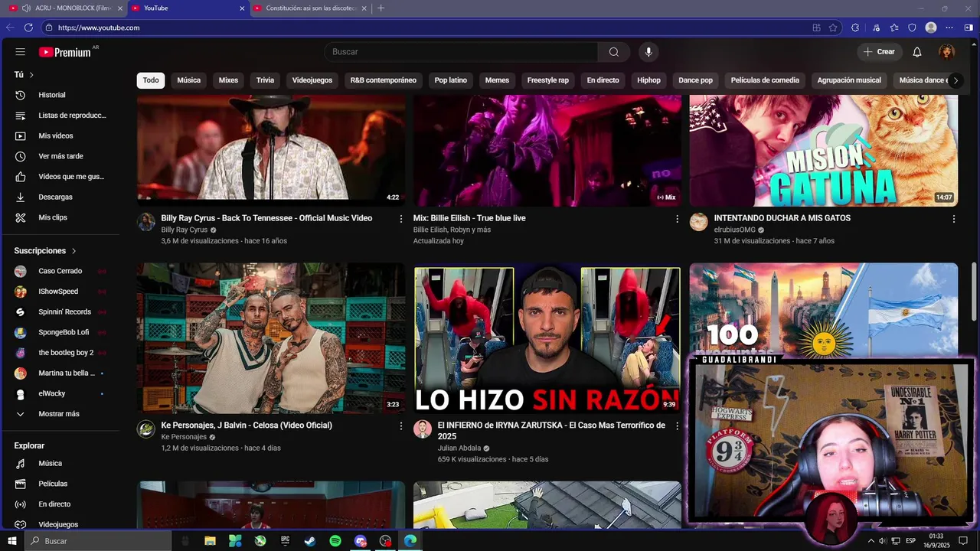Open taskbar volume control

point(883,541)
